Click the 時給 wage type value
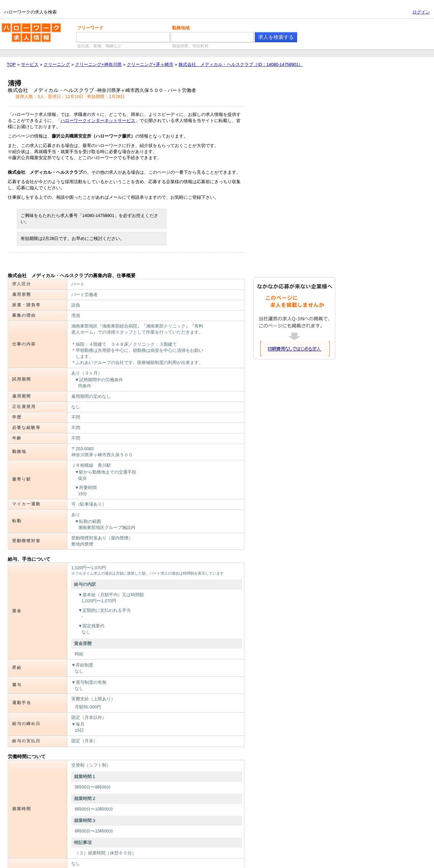This screenshot has height=868, width=434. coord(79,654)
